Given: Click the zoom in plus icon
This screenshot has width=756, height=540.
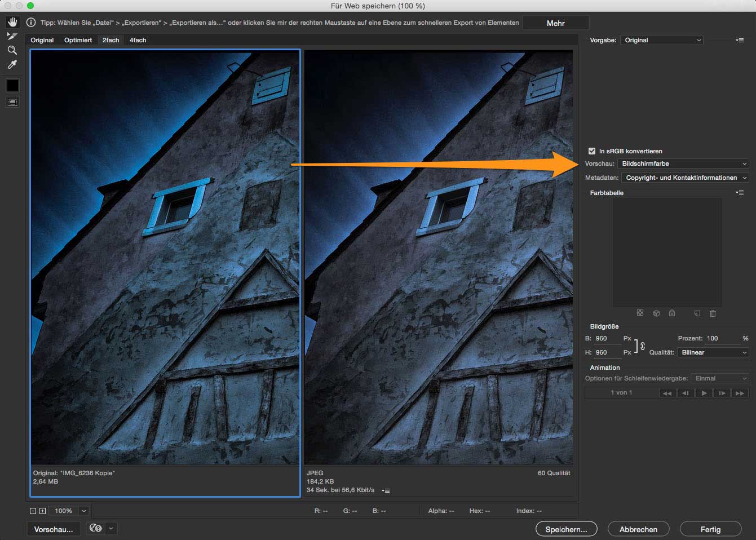Looking at the screenshot, I should click(x=42, y=511).
